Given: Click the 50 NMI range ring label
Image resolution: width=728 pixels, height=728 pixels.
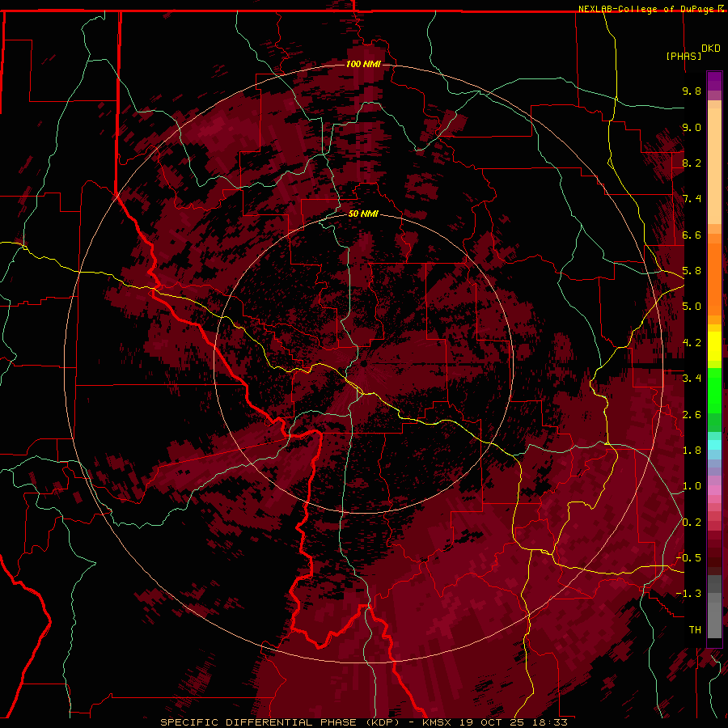Looking at the screenshot, I should tap(363, 214).
